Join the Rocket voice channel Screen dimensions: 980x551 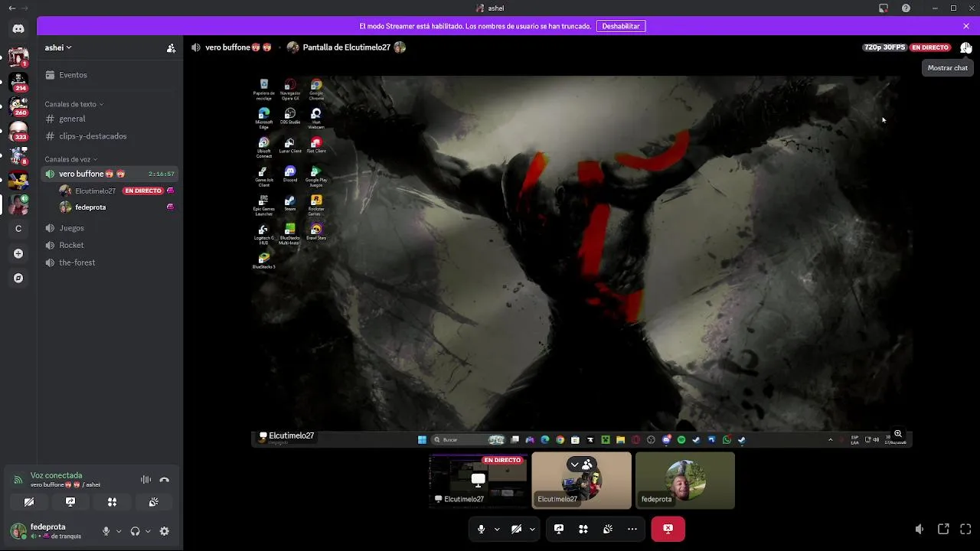(110, 245)
